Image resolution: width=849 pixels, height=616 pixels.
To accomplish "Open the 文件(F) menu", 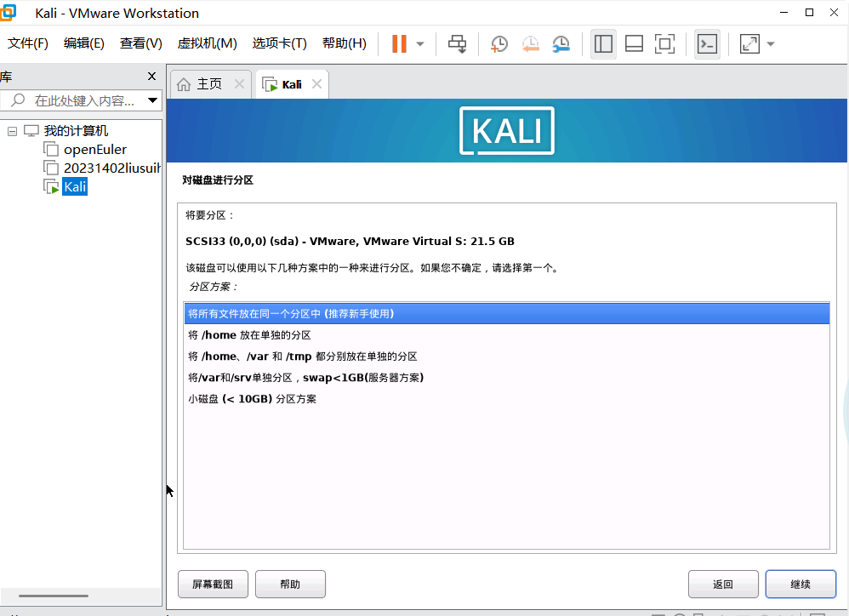I will coord(27,43).
